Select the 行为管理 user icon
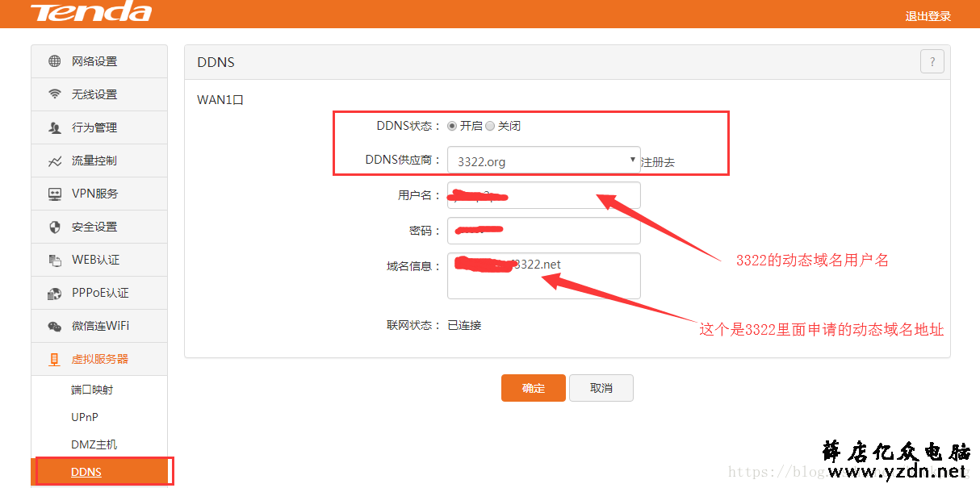This screenshot has height=488, width=980. point(55,127)
